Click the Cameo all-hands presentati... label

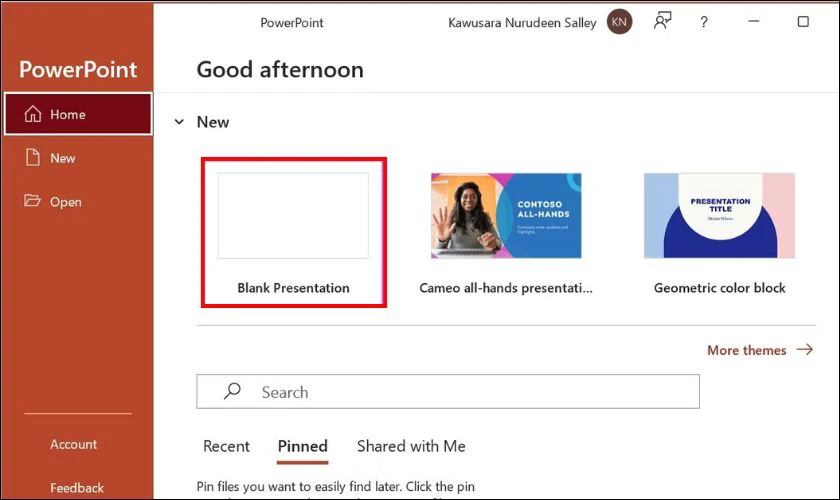pos(506,288)
